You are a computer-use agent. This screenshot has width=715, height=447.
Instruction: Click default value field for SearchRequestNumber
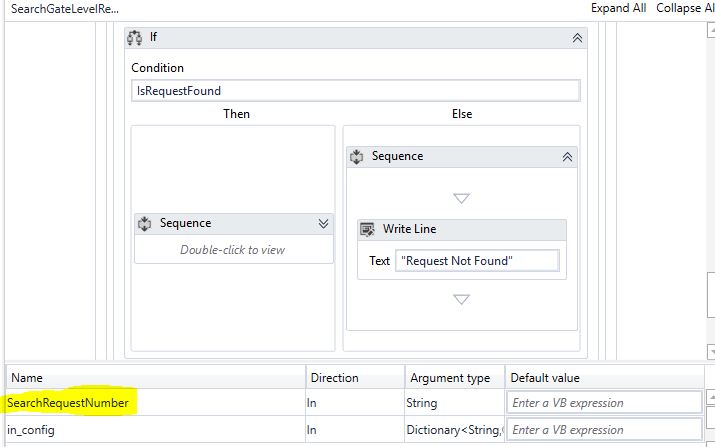point(605,403)
